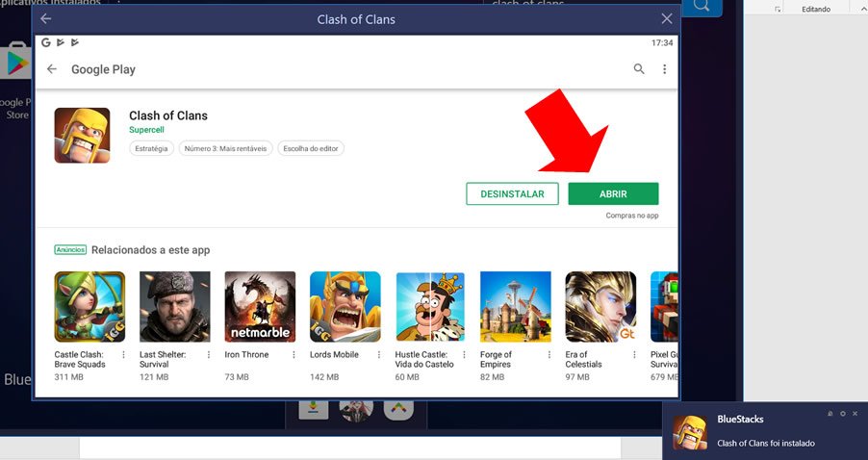Viewport: 868px width, 460px height.
Task: Select the Castle Clash: Brave Squads icon
Action: tap(89, 306)
